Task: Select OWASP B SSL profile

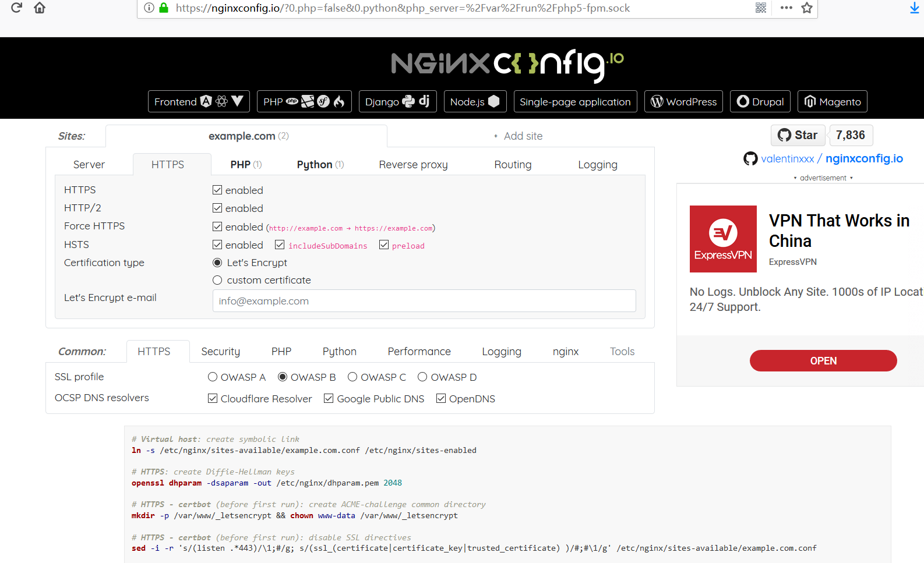Action: coord(283,377)
